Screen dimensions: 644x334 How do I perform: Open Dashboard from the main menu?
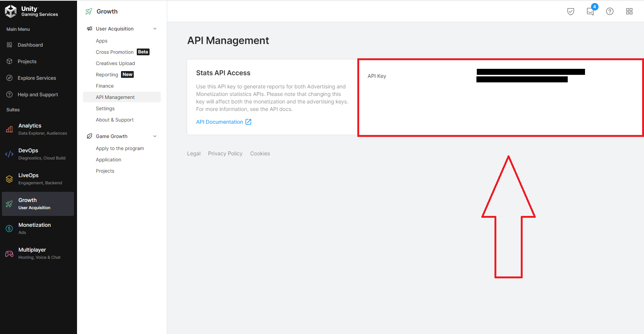[x=30, y=45]
